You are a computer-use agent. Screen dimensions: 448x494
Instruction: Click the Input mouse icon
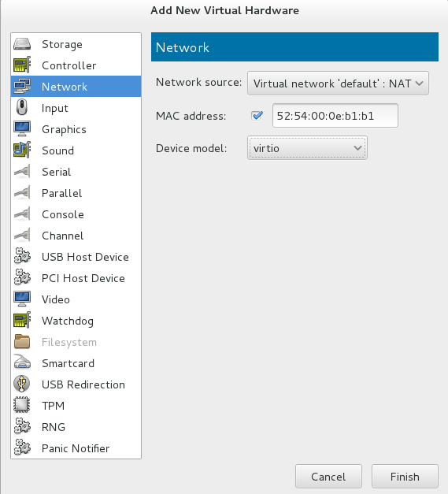click(22, 107)
